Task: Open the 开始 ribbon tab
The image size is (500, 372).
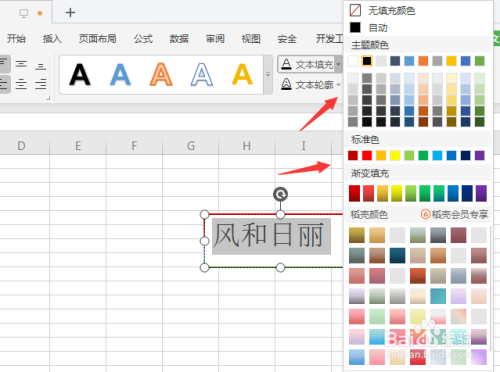Action: (16, 39)
